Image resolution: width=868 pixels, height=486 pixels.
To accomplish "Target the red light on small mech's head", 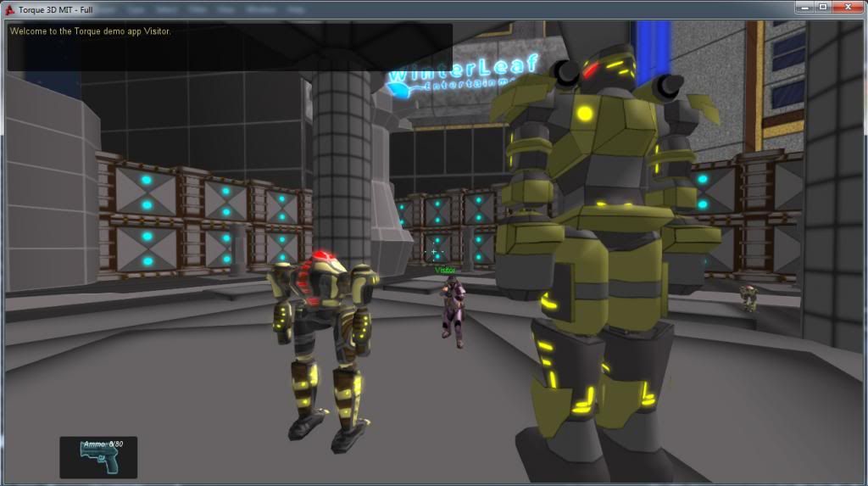I will [320, 257].
